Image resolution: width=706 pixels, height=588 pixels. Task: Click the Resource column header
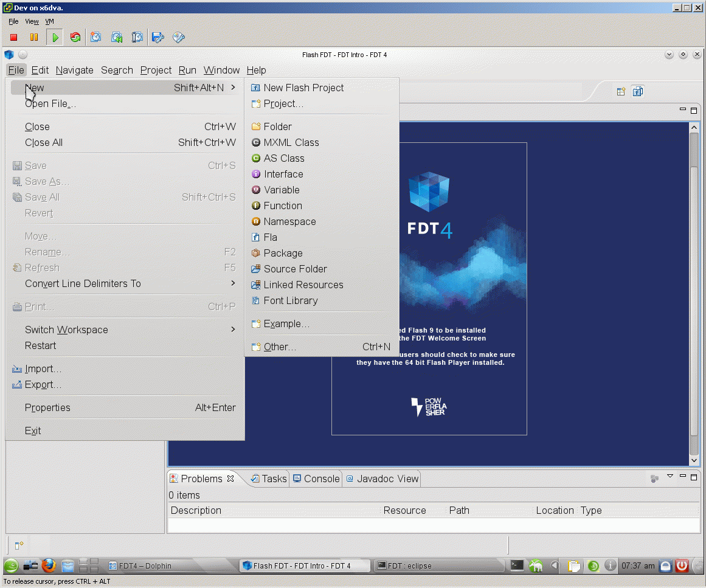click(x=414, y=511)
